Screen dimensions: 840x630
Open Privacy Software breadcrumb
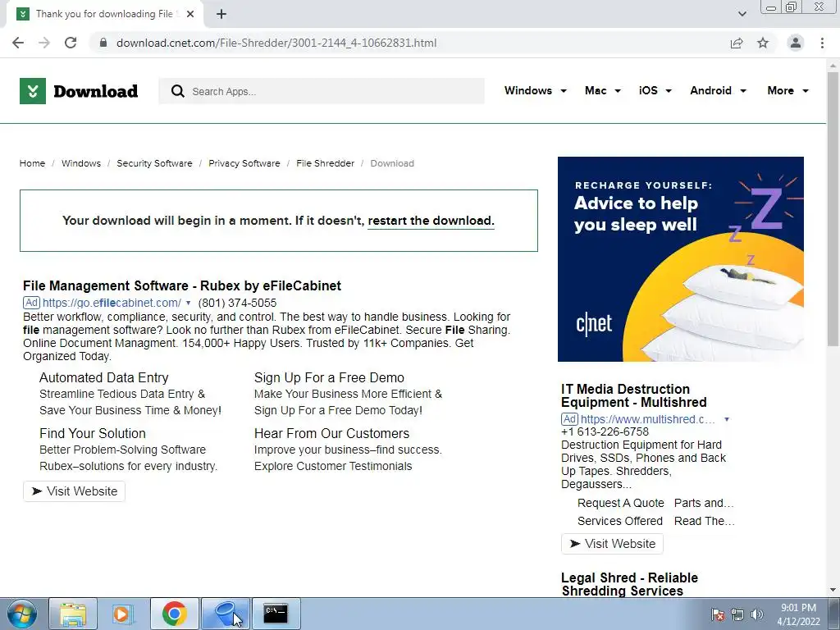(x=244, y=163)
